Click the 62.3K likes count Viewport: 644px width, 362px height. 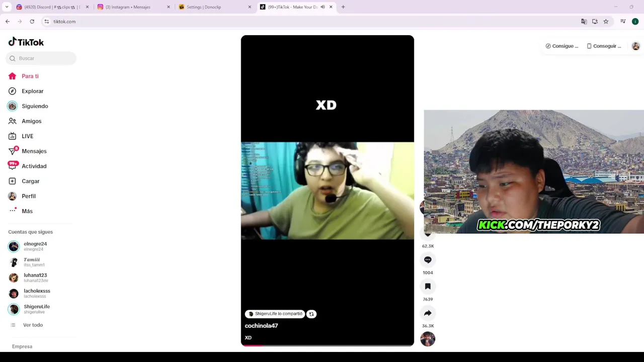(428, 246)
